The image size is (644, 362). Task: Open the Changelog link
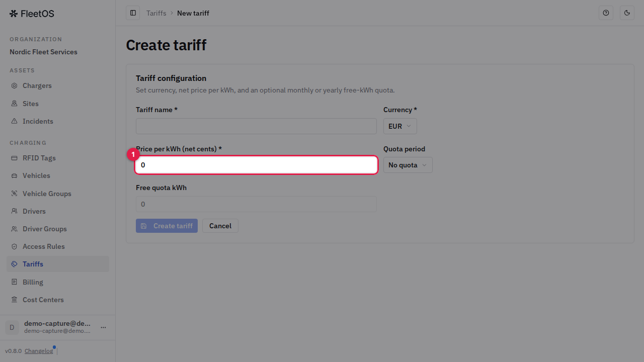point(39,351)
